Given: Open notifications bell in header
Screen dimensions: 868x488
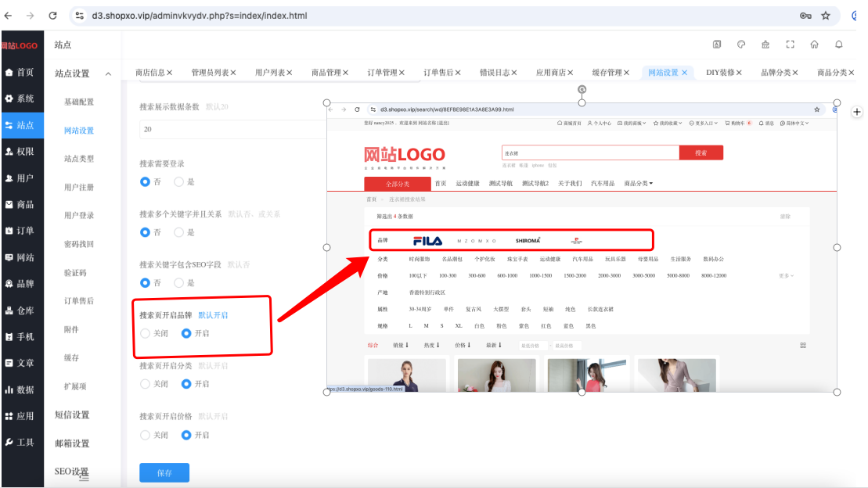Looking at the screenshot, I should (x=839, y=45).
